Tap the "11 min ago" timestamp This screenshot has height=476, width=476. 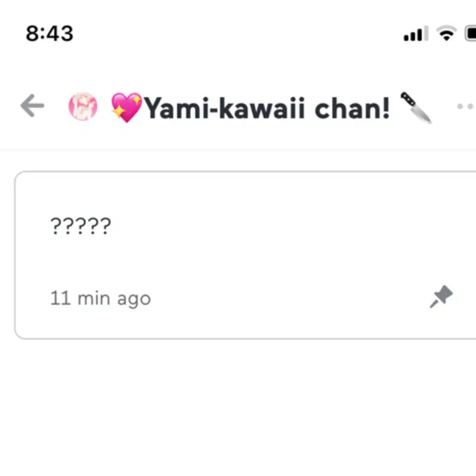click(x=100, y=298)
